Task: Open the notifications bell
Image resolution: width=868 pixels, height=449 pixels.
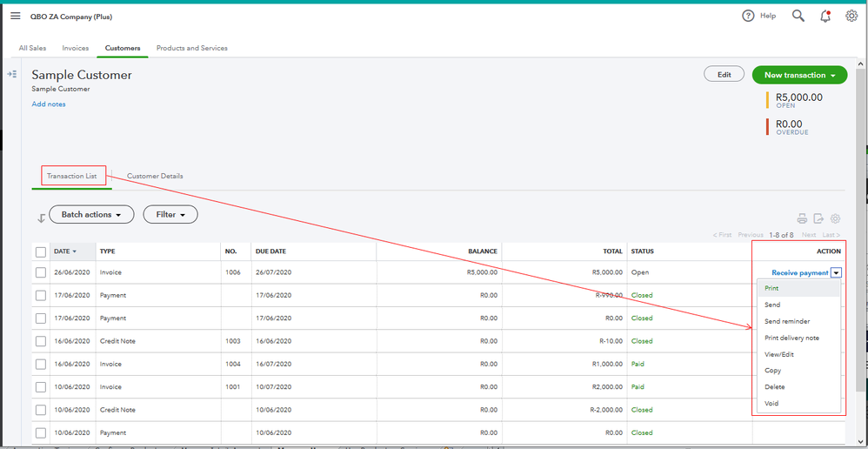Action: pyautogui.click(x=825, y=16)
